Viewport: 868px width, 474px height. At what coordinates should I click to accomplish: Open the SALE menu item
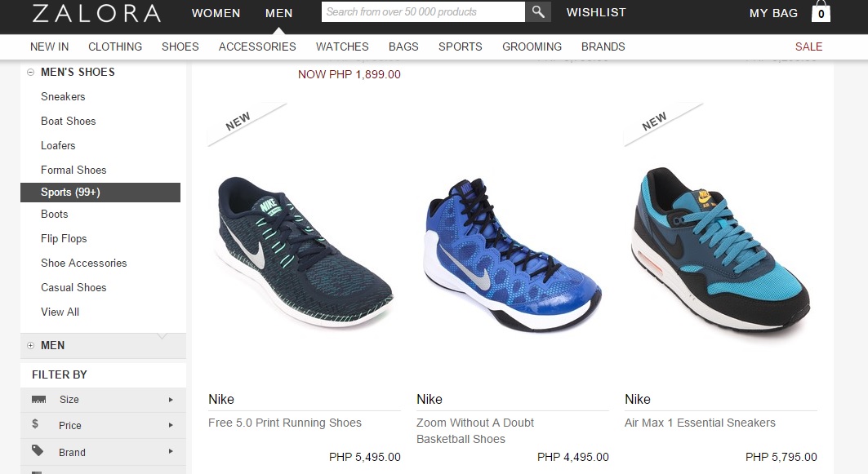pyautogui.click(x=808, y=47)
